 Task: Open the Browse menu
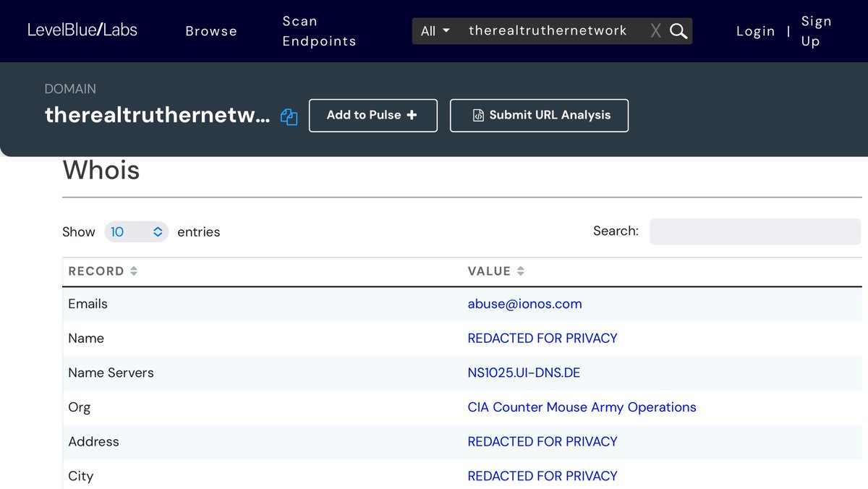click(211, 31)
